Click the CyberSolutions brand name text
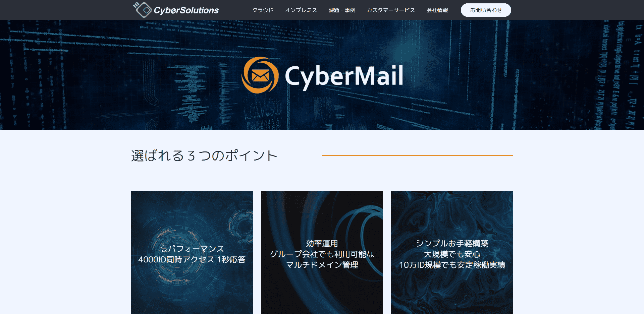The height and width of the screenshot is (314, 644). pyautogui.click(x=186, y=10)
